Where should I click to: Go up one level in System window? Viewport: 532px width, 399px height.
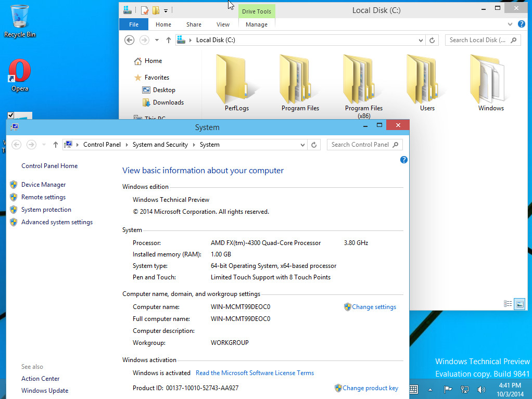point(56,145)
